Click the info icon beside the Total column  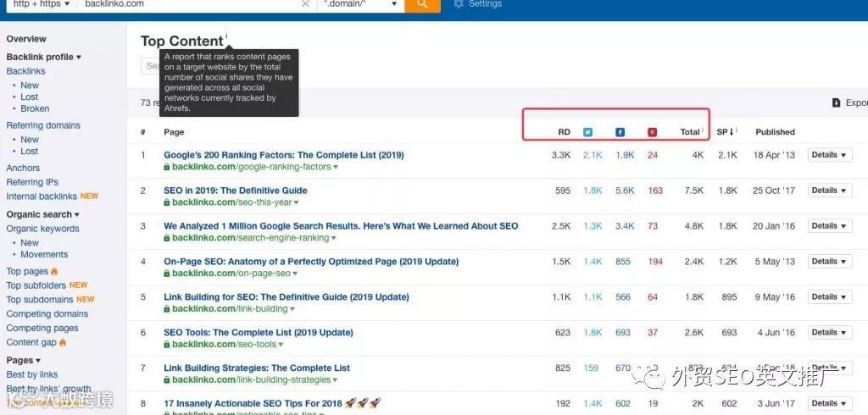pos(703,130)
